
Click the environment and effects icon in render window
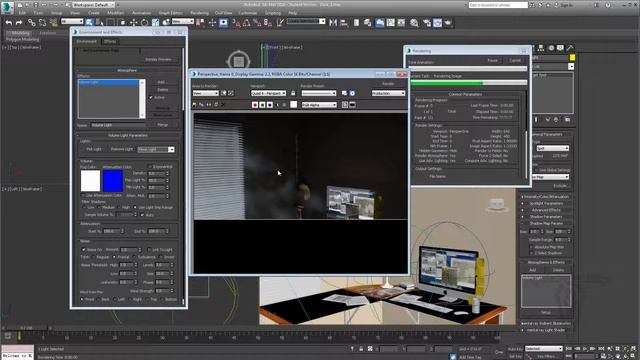click(x=352, y=93)
